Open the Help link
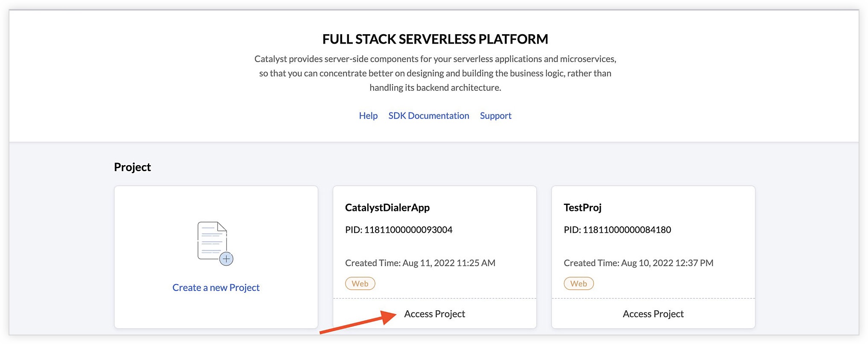Screen dimensions: 868x344 (x=368, y=116)
